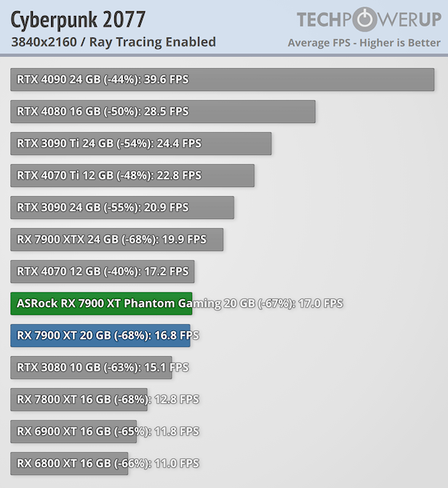Click the 3840x2160 Ray Tracing Enabled subtitle
Viewport: 448px width, 488px height.
[114, 42]
